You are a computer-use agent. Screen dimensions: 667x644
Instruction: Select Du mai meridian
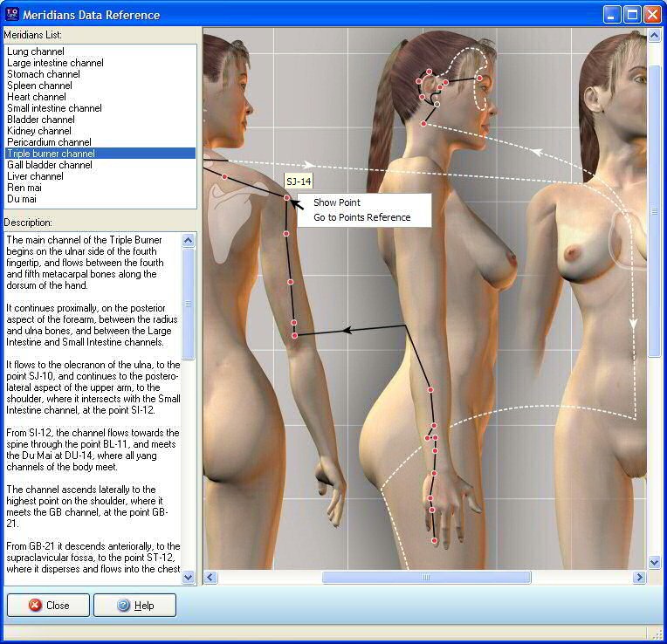[23, 199]
